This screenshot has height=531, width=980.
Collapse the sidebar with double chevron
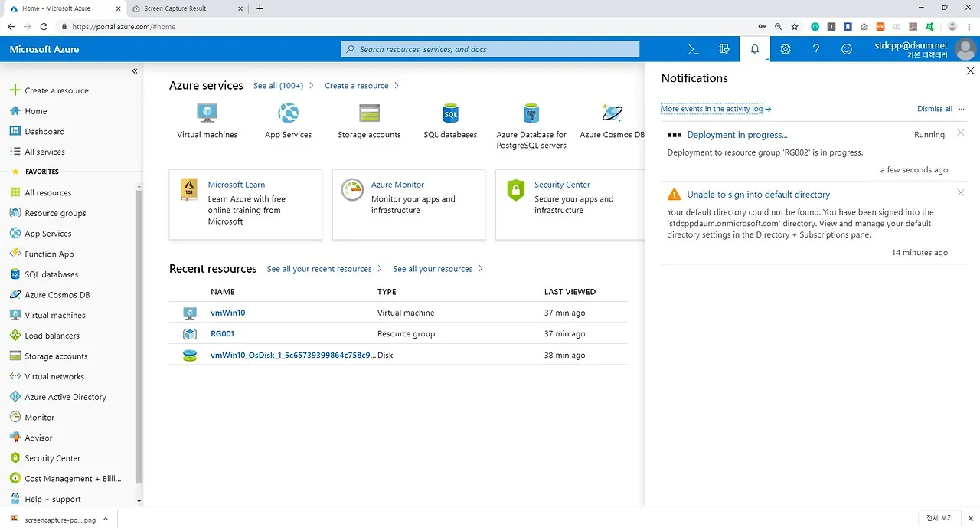(135, 70)
